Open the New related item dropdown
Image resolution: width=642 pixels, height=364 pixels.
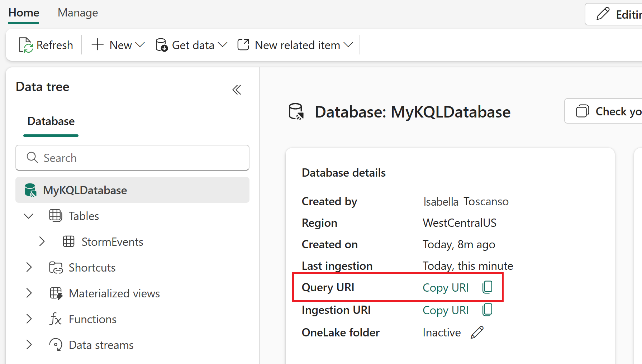(x=295, y=44)
